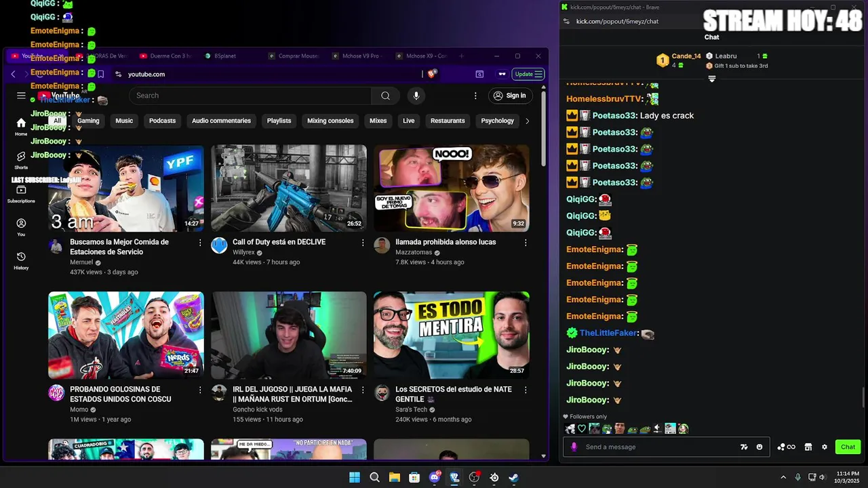This screenshot has width=868, height=488.
Task: Click the YouTube search input field
Action: (x=250, y=96)
